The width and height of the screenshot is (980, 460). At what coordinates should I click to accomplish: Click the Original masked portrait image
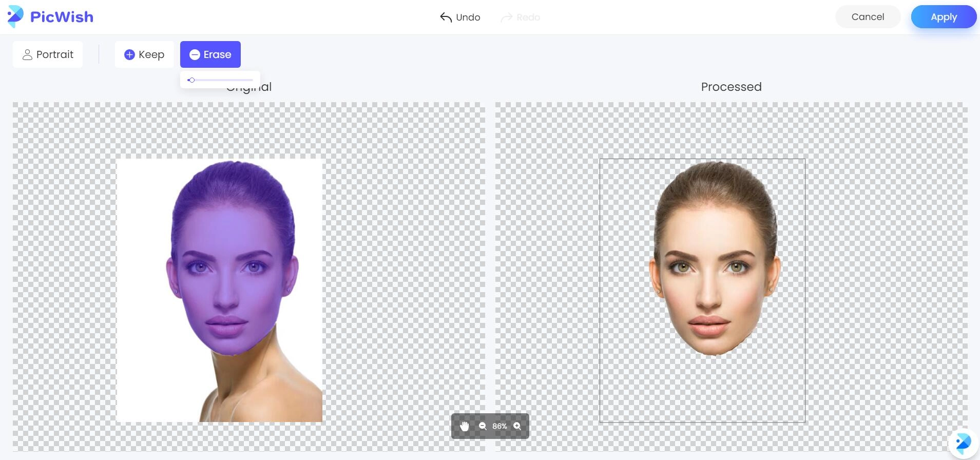(x=219, y=291)
